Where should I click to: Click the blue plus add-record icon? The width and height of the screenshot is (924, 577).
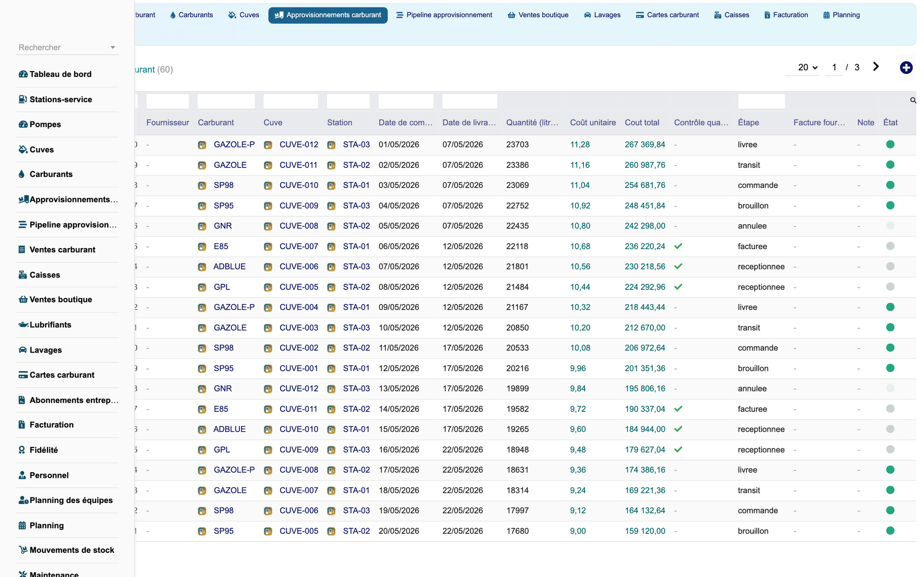click(x=906, y=67)
